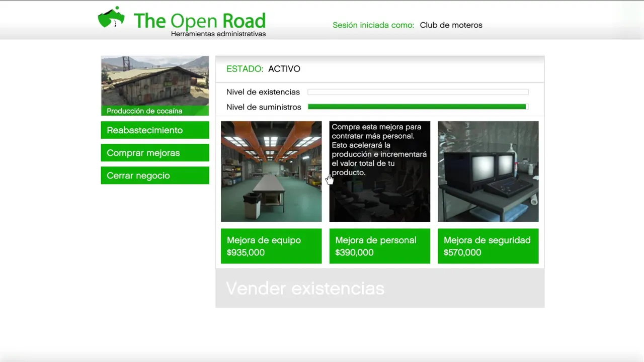Choose the Cerrar negocio option
Viewport: 644px width, 362px height.
[x=155, y=175]
